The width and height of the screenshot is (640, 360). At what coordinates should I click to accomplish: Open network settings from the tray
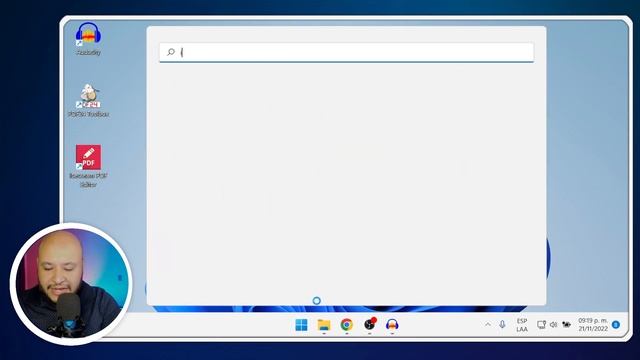tap(541, 325)
